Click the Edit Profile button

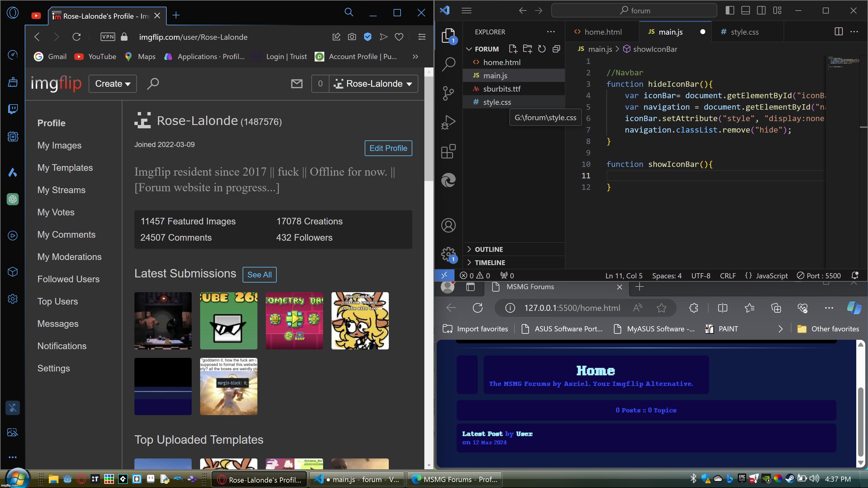pos(388,148)
